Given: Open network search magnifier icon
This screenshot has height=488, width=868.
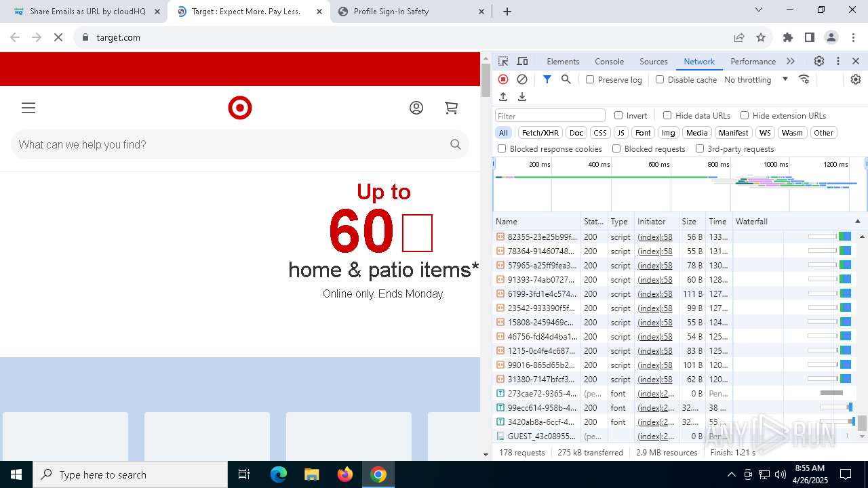Looking at the screenshot, I should (x=566, y=79).
